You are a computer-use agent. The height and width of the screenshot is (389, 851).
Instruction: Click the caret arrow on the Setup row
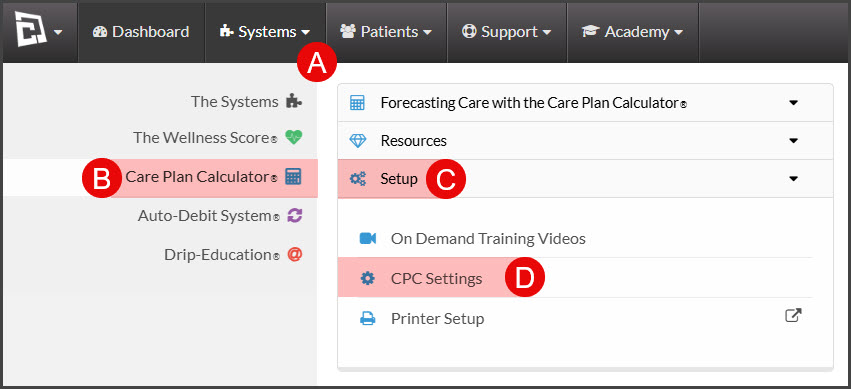pos(793,178)
